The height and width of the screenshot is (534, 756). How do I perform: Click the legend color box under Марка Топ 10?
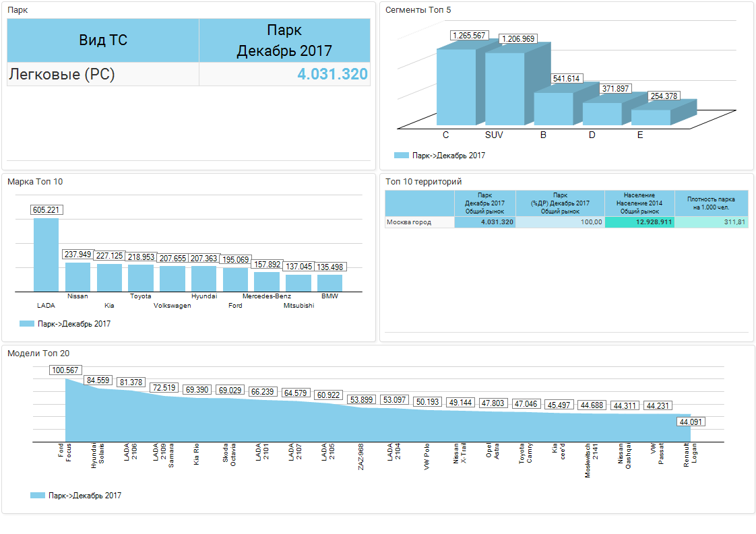click(x=27, y=324)
